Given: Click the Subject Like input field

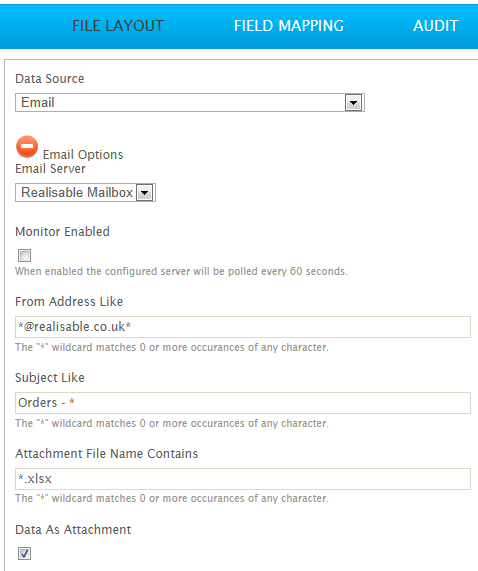Looking at the screenshot, I should pos(243,403).
